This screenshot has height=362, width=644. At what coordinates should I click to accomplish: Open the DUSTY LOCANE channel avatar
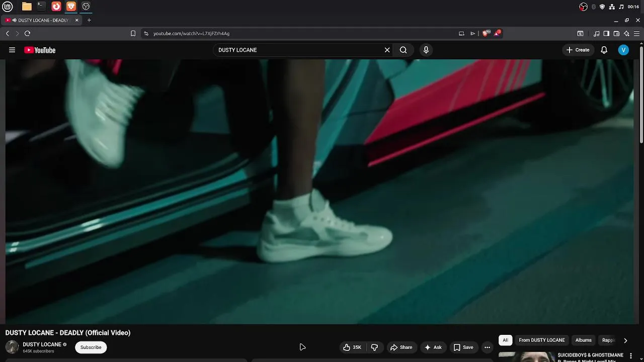click(x=12, y=347)
